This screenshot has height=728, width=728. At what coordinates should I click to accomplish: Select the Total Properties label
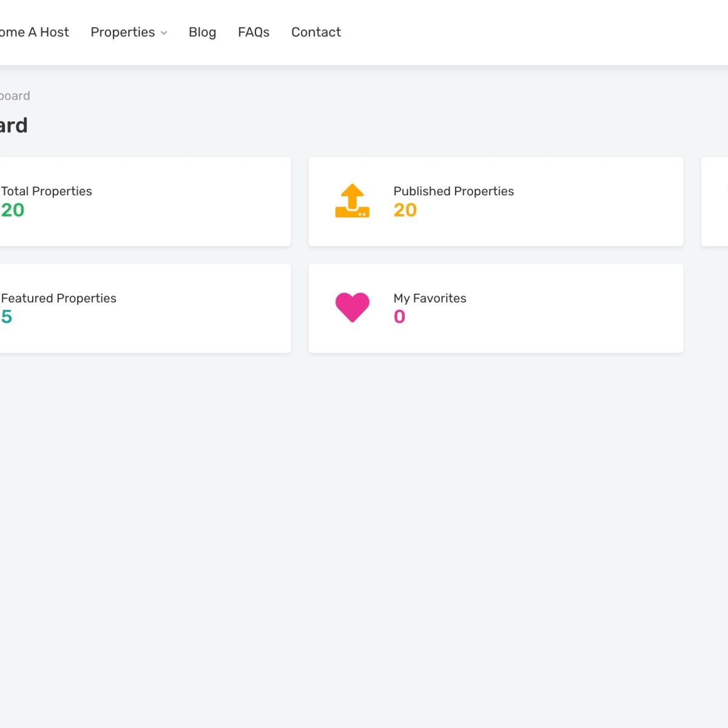click(47, 191)
